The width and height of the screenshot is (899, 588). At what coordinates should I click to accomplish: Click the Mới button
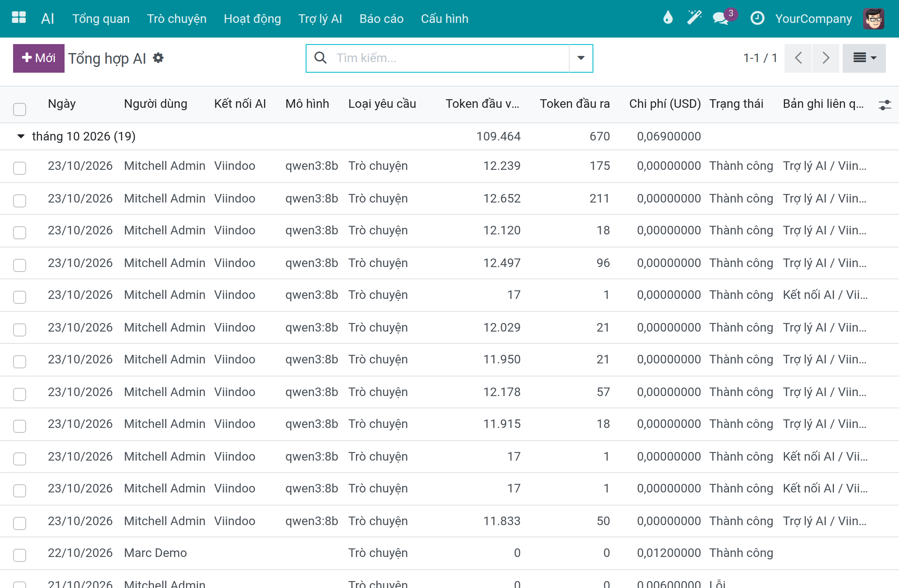click(39, 58)
